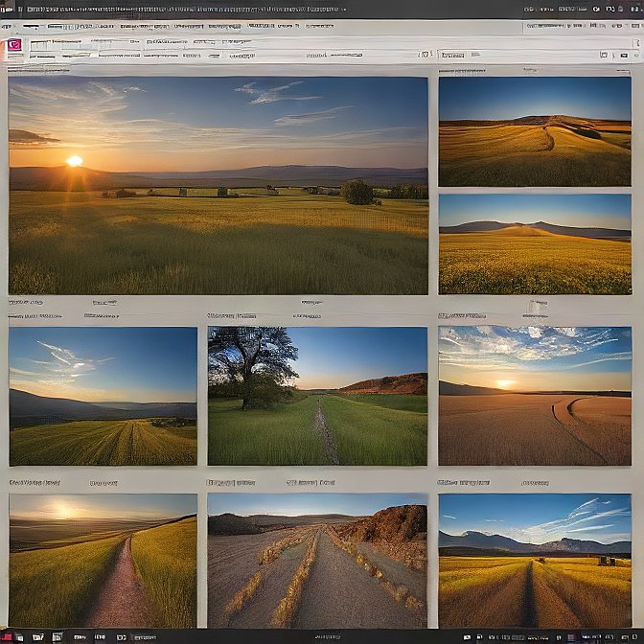Select the striped field with wispy clouds thumbnail
644x644 pixels.
pyautogui.click(x=103, y=397)
